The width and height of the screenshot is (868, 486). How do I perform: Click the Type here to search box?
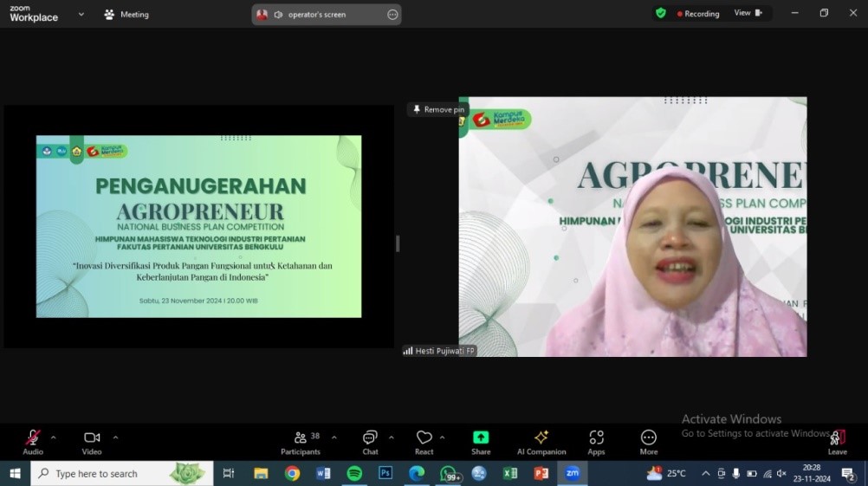(122, 473)
